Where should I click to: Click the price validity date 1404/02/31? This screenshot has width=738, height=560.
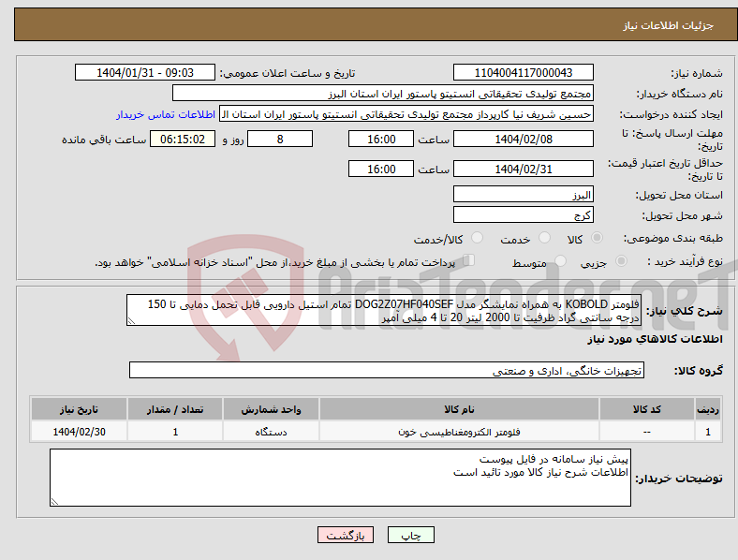[523, 169]
